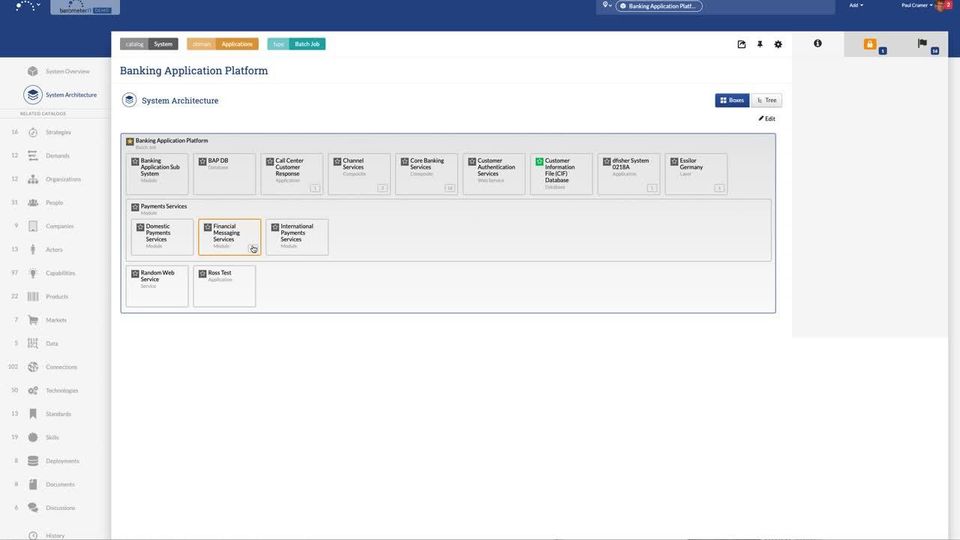Select the barometerIT DEMO tab

tap(85, 7)
